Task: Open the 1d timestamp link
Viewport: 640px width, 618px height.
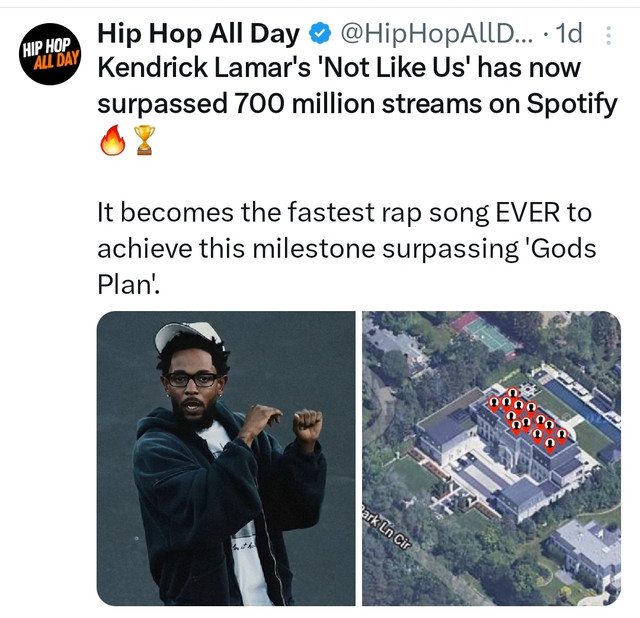Action: coord(569,33)
